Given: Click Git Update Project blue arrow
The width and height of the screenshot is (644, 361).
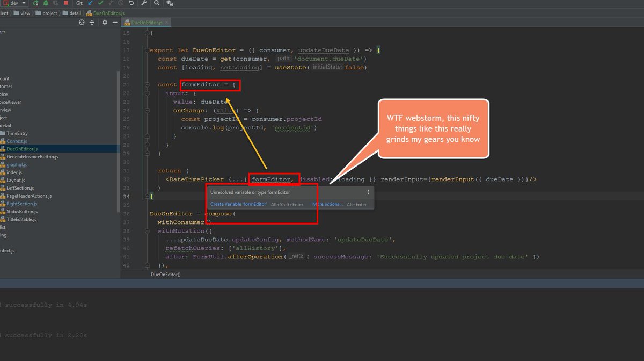Looking at the screenshot, I should 90,3.
